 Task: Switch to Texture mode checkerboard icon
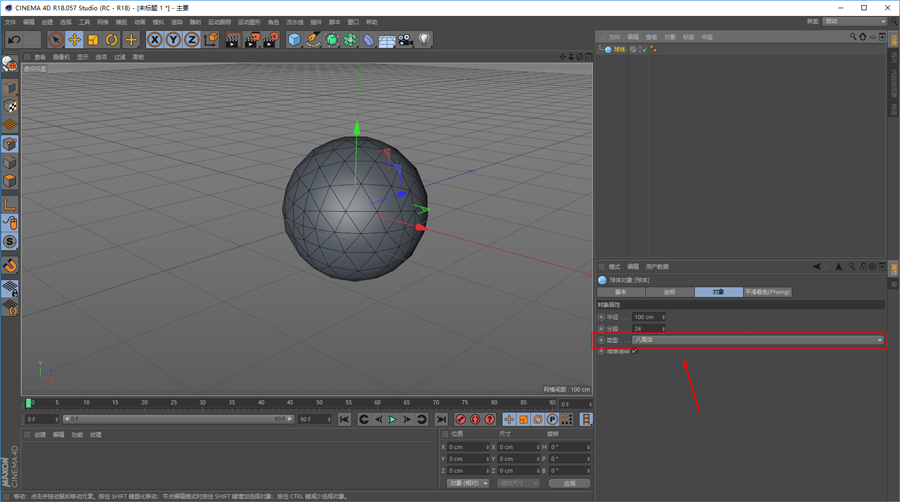[x=10, y=106]
